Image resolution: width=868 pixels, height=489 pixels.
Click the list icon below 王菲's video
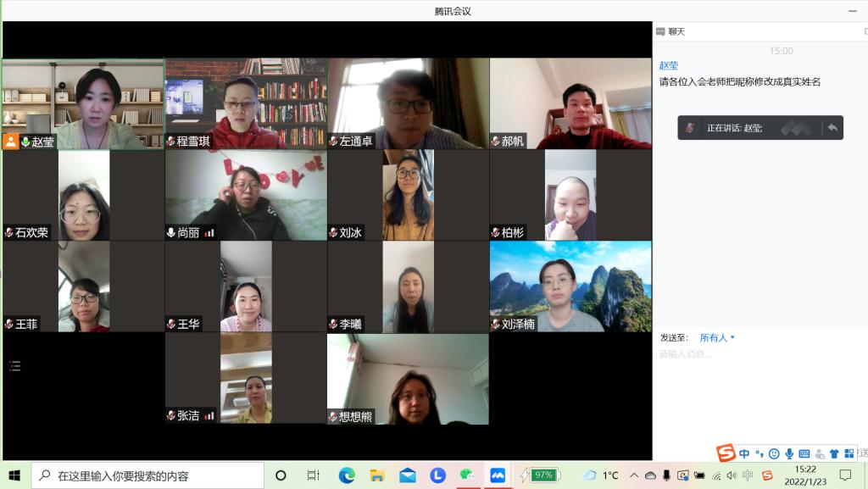coord(14,366)
